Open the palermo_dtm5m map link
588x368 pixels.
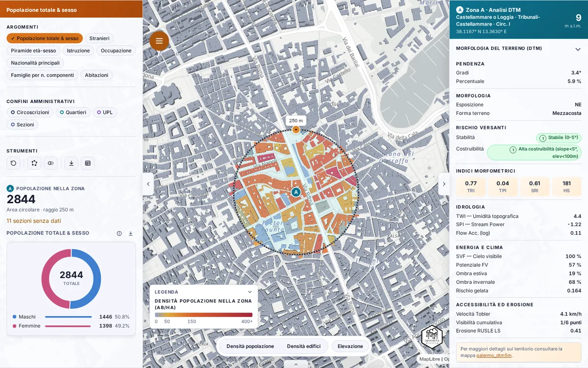click(494, 355)
